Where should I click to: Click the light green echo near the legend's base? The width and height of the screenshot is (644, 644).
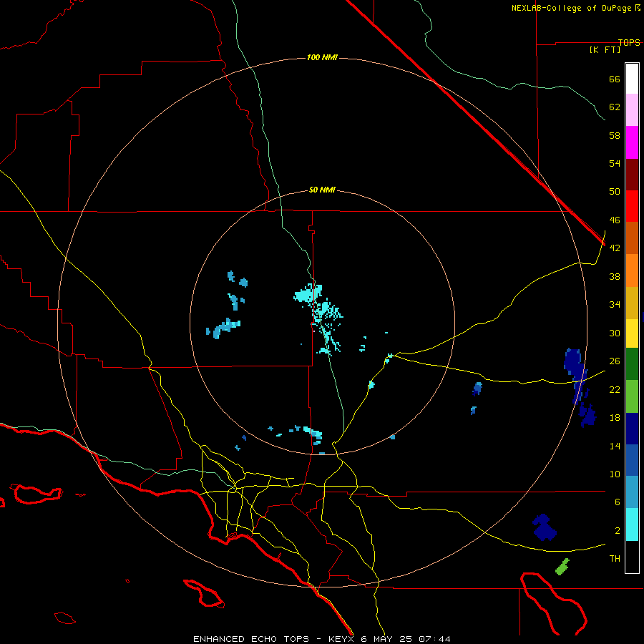click(x=562, y=567)
